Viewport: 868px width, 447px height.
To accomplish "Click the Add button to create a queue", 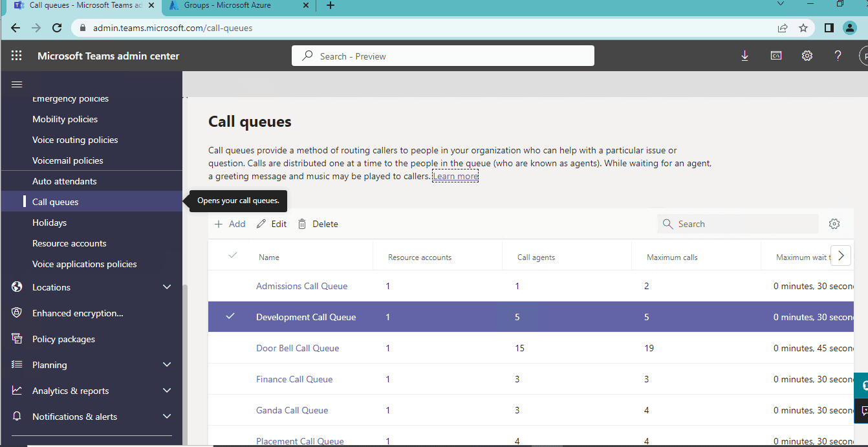I will tap(230, 223).
